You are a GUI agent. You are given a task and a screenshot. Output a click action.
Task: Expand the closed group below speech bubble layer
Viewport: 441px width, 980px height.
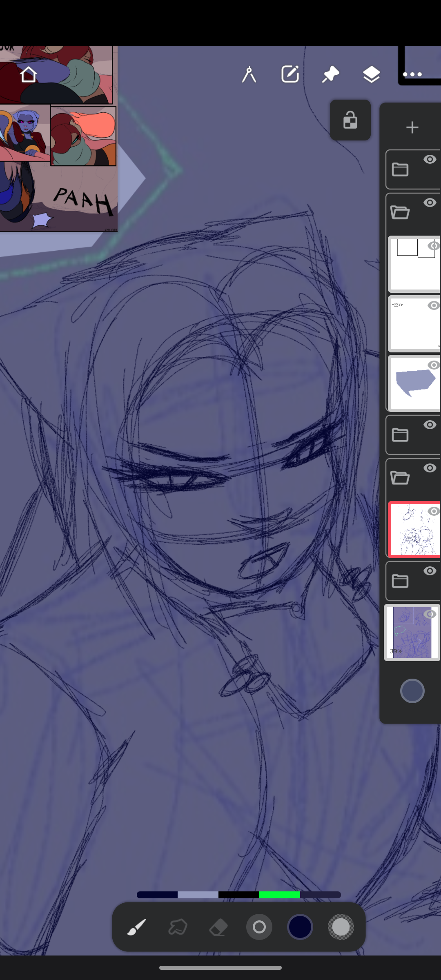tap(400, 435)
